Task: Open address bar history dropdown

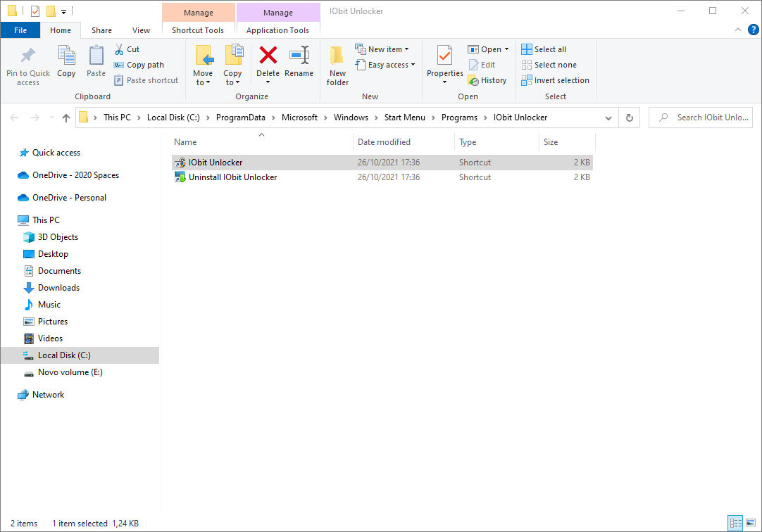Action: [608, 118]
